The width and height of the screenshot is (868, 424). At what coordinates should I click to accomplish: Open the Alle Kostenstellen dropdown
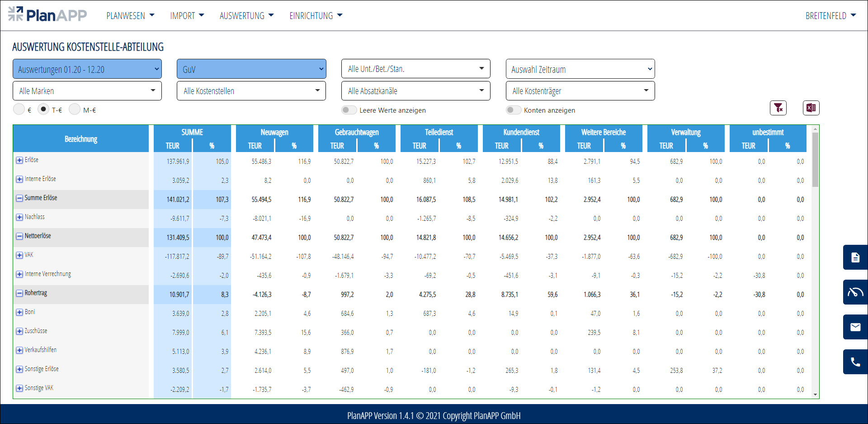(x=251, y=91)
